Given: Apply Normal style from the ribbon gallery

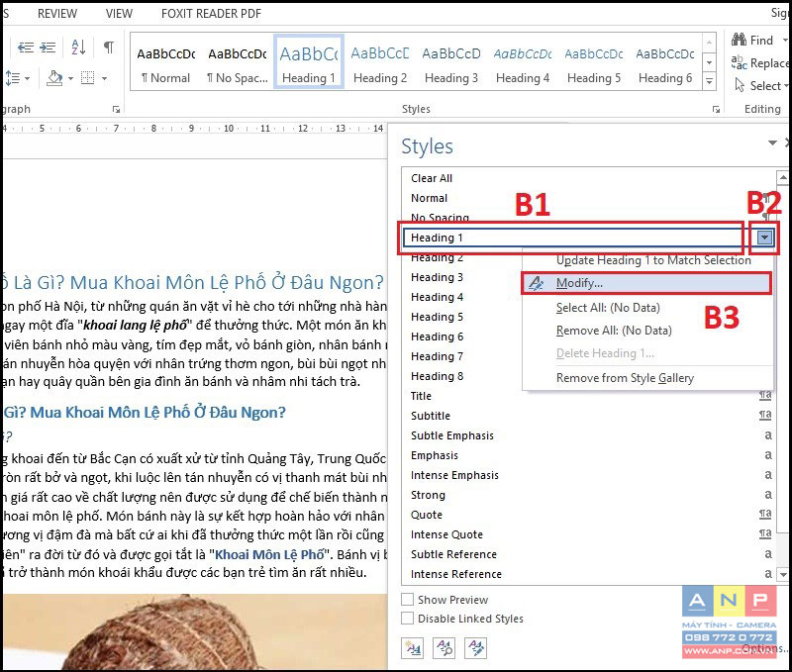Looking at the screenshot, I should [166, 62].
